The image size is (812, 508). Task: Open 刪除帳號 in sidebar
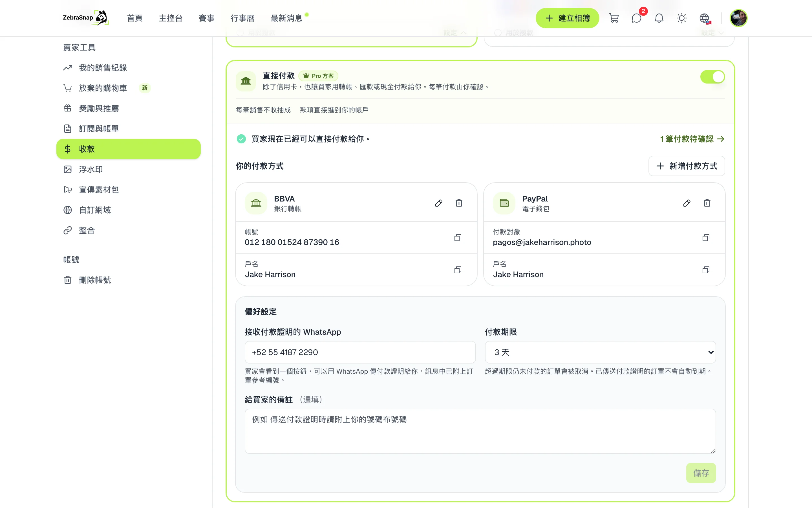coord(129,280)
